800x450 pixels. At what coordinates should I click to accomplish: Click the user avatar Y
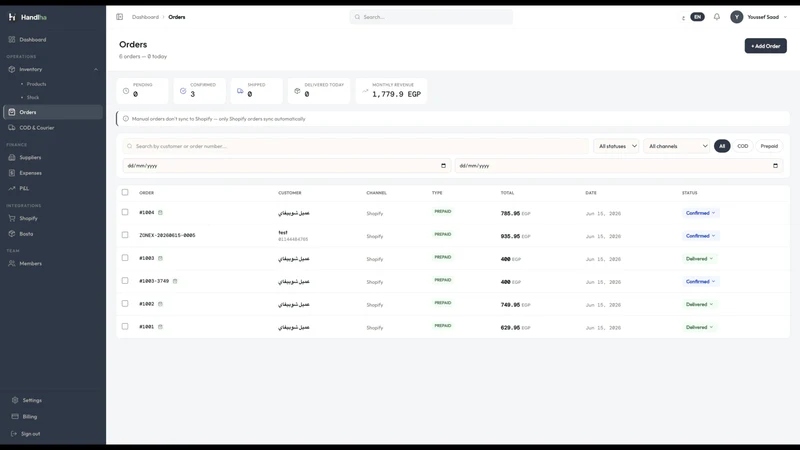[x=736, y=17]
